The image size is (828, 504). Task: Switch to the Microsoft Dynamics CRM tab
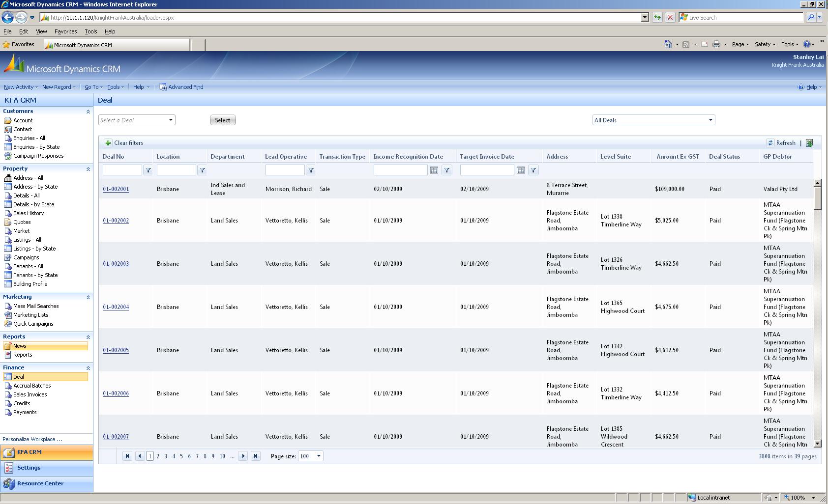(x=116, y=45)
